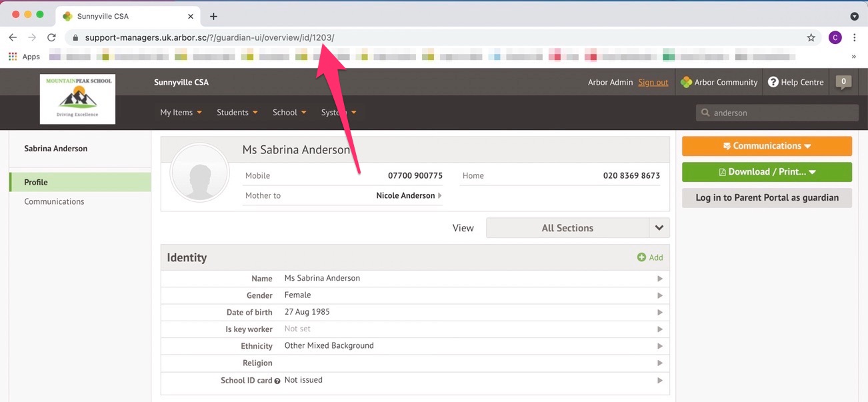Screen dimensions: 868x402
Task: Open the Download / Print dropdown button
Action: [767, 172]
